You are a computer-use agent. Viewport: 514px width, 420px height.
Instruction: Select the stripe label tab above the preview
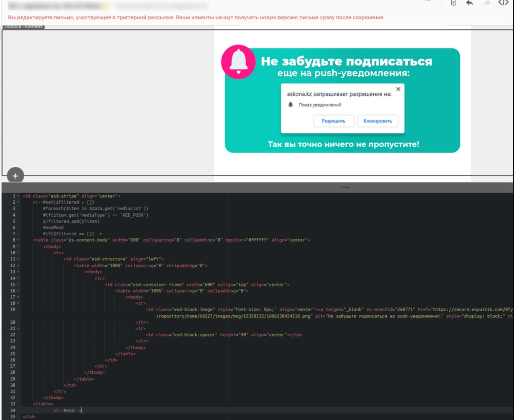[x=24, y=26]
